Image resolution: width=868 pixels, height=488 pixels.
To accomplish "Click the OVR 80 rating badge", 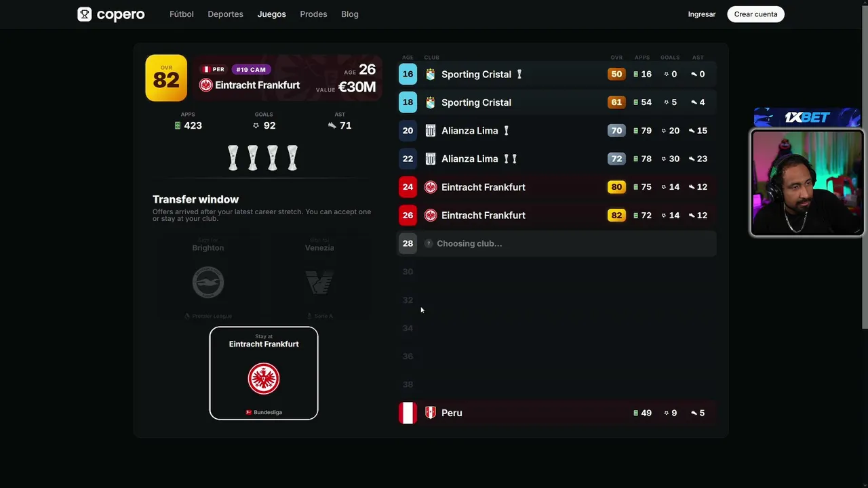I will pos(616,187).
